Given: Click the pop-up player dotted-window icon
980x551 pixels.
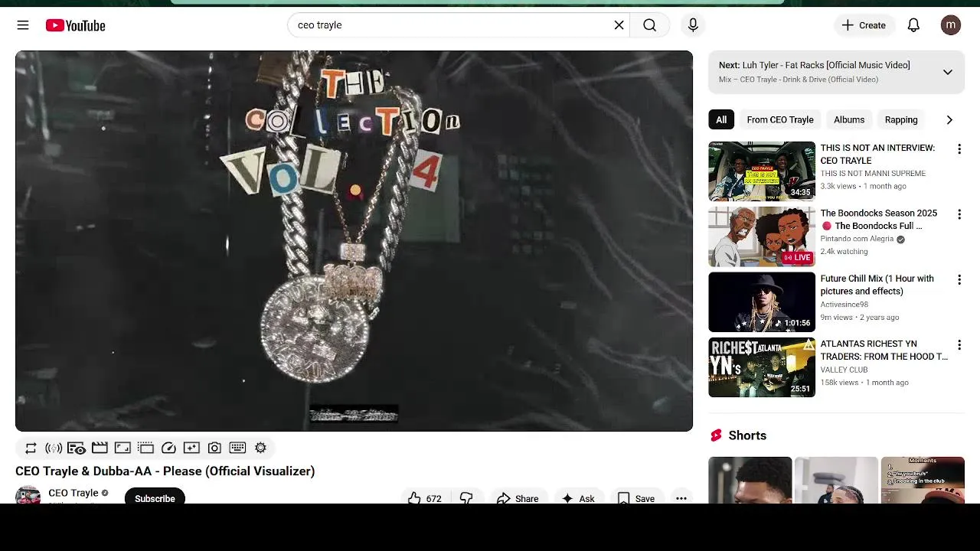Looking at the screenshot, I should pyautogui.click(x=145, y=448).
